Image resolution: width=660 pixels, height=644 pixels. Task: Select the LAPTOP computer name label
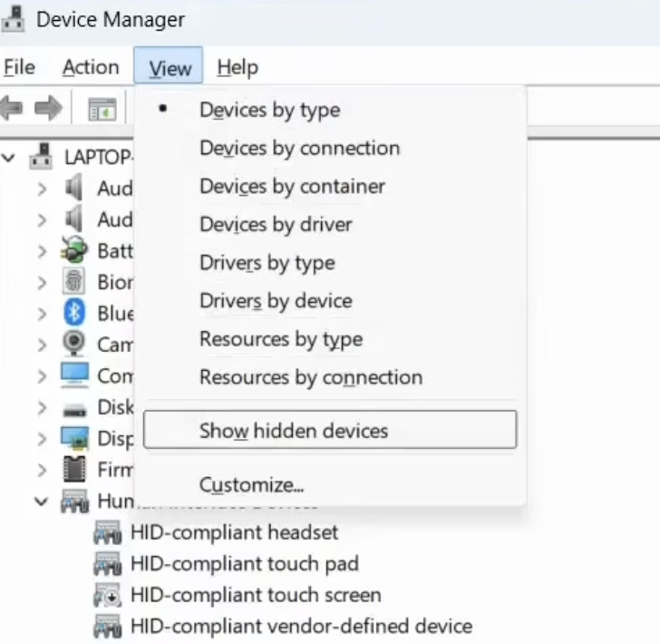click(99, 157)
